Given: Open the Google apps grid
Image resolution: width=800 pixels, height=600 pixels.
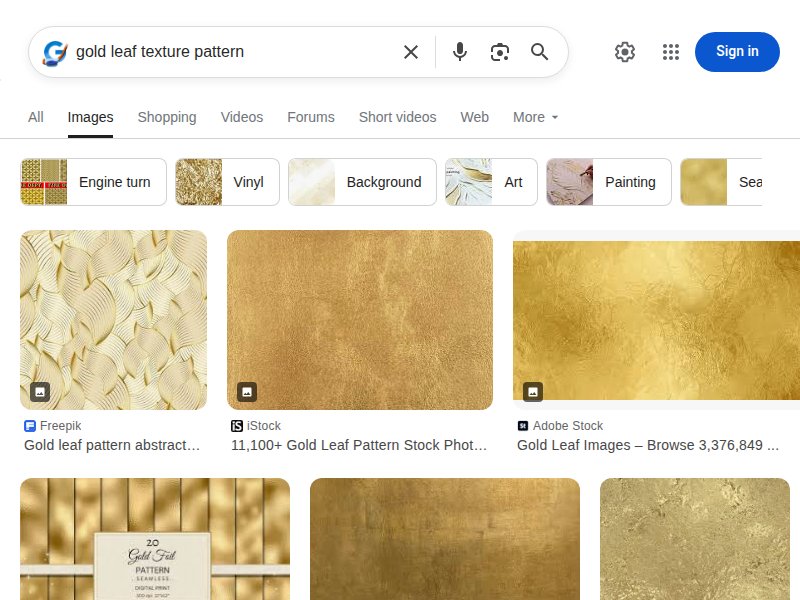Looking at the screenshot, I should click(x=670, y=52).
